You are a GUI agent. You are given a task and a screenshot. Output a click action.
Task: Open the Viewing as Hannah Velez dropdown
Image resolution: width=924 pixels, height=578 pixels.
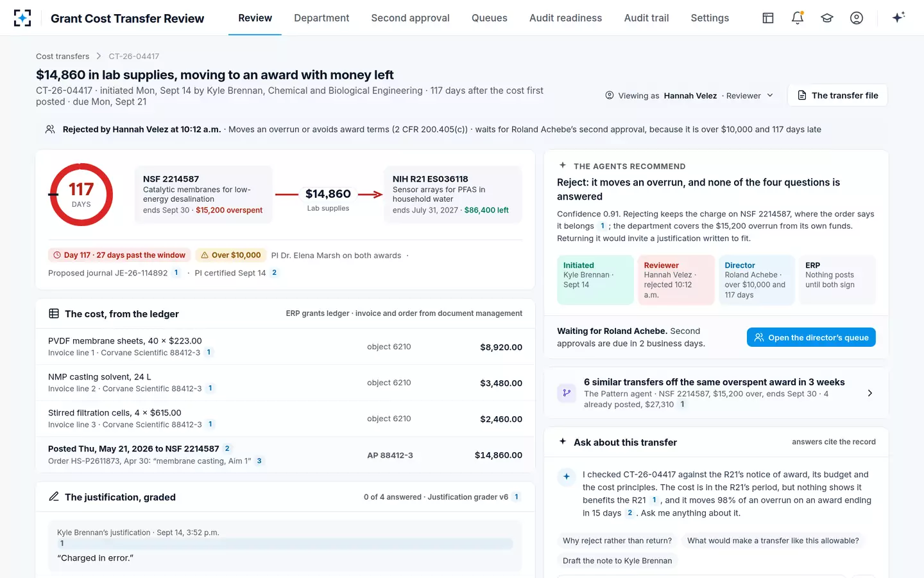(x=689, y=96)
